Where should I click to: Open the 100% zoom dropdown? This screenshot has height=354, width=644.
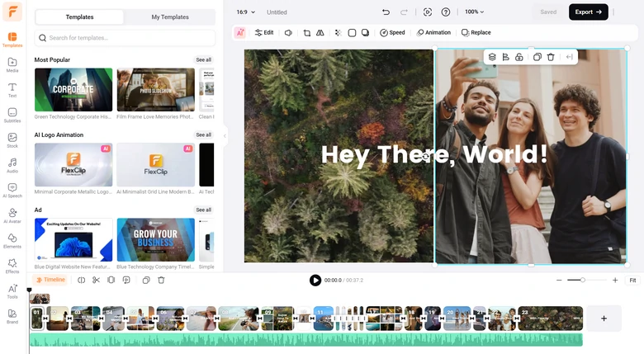tap(475, 12)
